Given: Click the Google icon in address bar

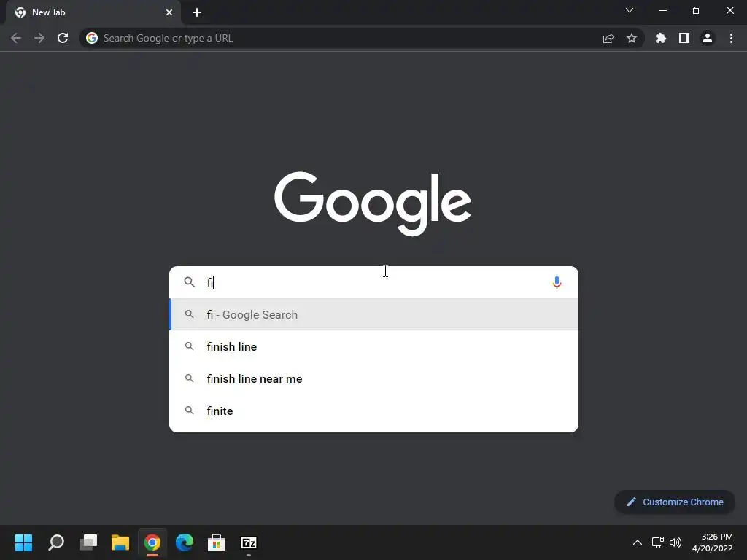Looking at the screenshot, I should 92,38.
